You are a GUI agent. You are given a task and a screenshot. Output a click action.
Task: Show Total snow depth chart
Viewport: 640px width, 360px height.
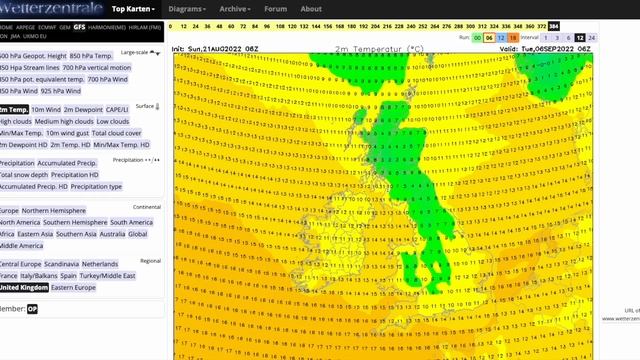[24, 175]
